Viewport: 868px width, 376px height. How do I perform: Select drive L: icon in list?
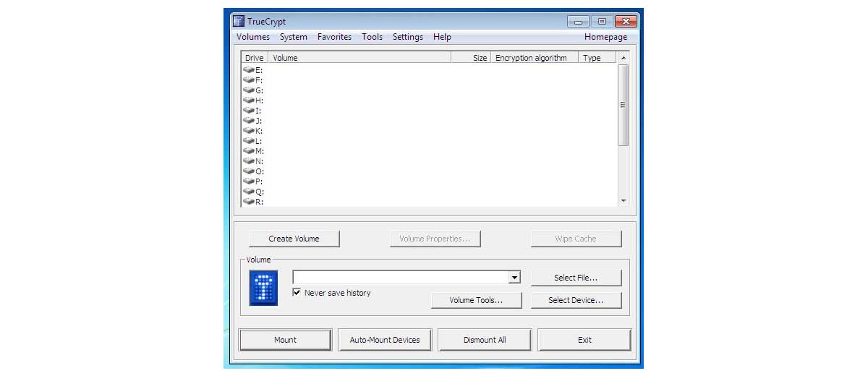[x=249, y=141]
